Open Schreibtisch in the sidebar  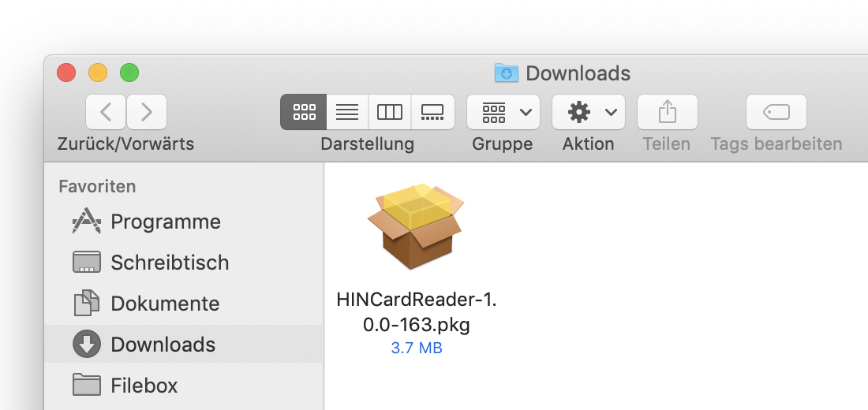pos(183,263)
